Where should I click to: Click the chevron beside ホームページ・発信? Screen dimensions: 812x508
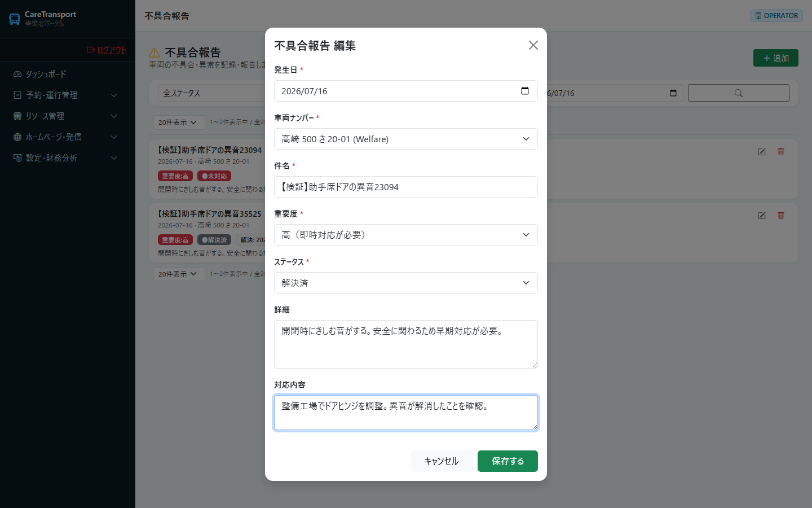coord(114,137)
